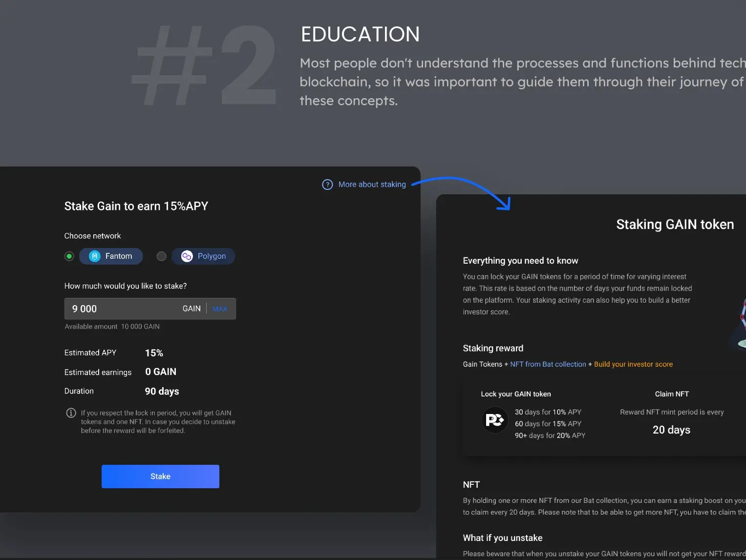746x560 pixels.
Task: Select the Fantom network radio button
Action: [x=69, y=256]
